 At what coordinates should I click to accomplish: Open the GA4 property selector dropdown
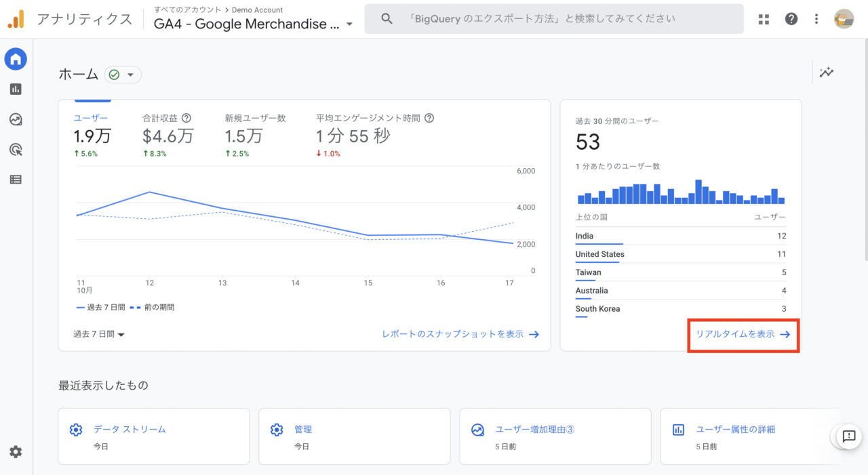[x=254, y=24]
